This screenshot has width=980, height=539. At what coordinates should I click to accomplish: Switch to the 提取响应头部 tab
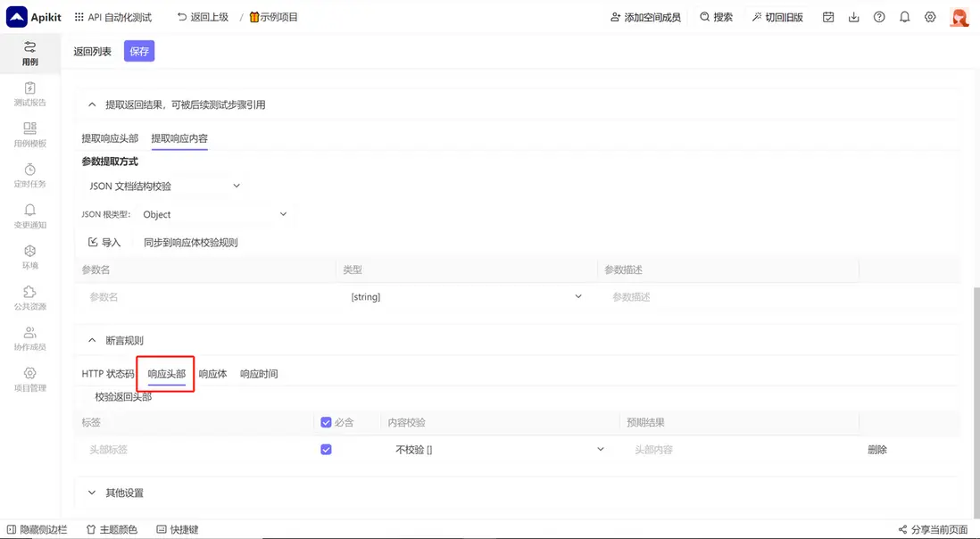click(110, 138)
